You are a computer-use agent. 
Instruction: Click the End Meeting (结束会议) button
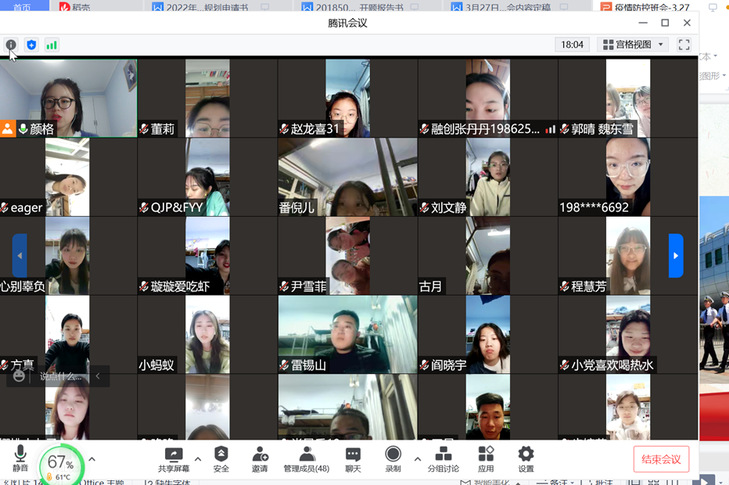[x=661, y=459]
